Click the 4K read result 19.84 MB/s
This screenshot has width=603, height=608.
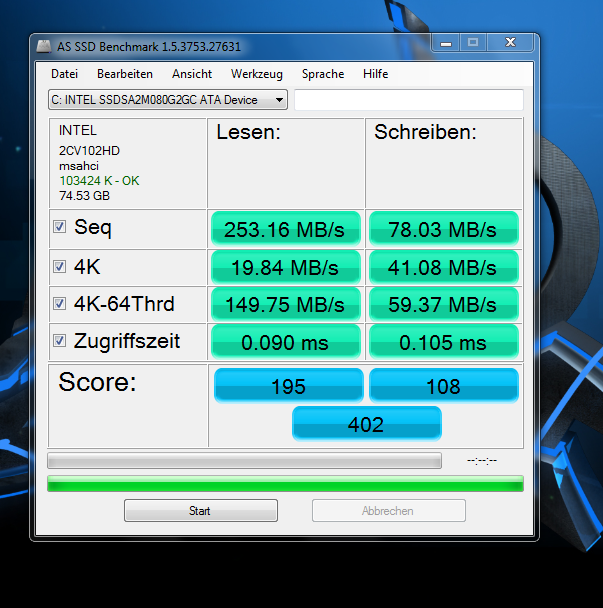(x=286, y=268)
